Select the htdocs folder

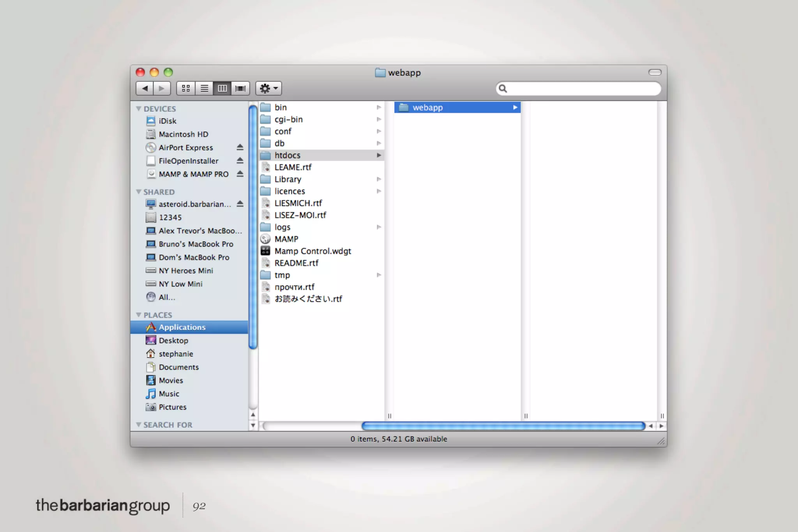click(288, 155)
